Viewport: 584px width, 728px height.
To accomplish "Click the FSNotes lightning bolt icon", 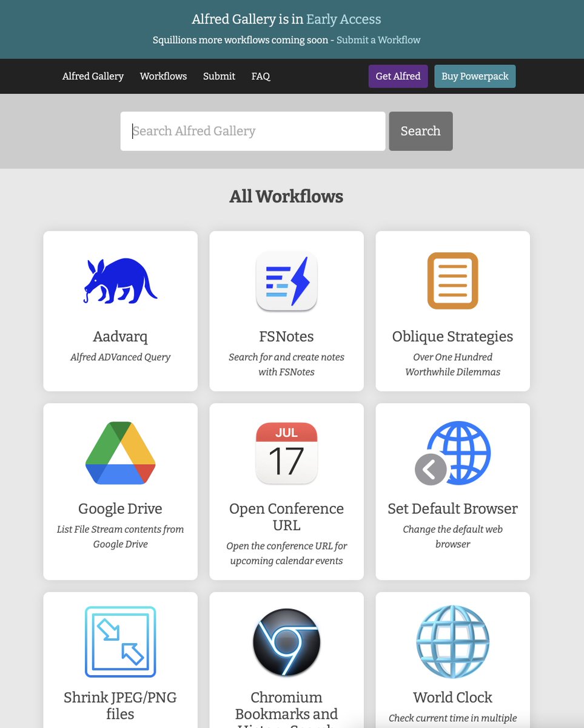I will (287, 281).
